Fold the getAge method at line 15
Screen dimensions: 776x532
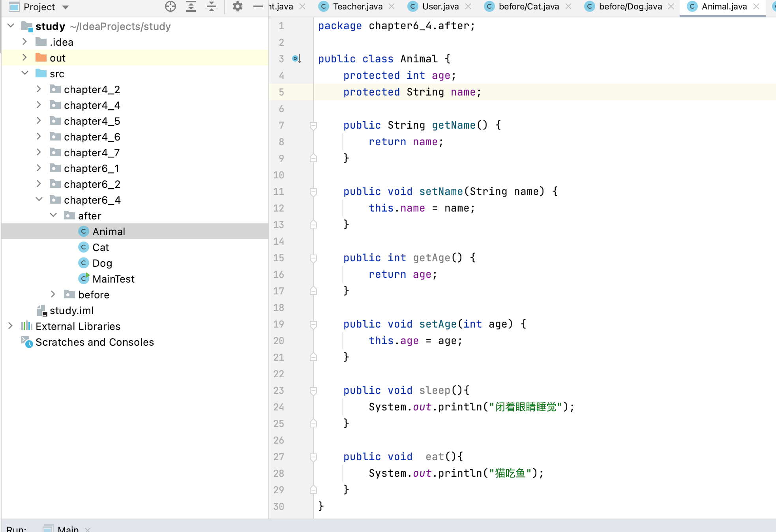(313, 258)
